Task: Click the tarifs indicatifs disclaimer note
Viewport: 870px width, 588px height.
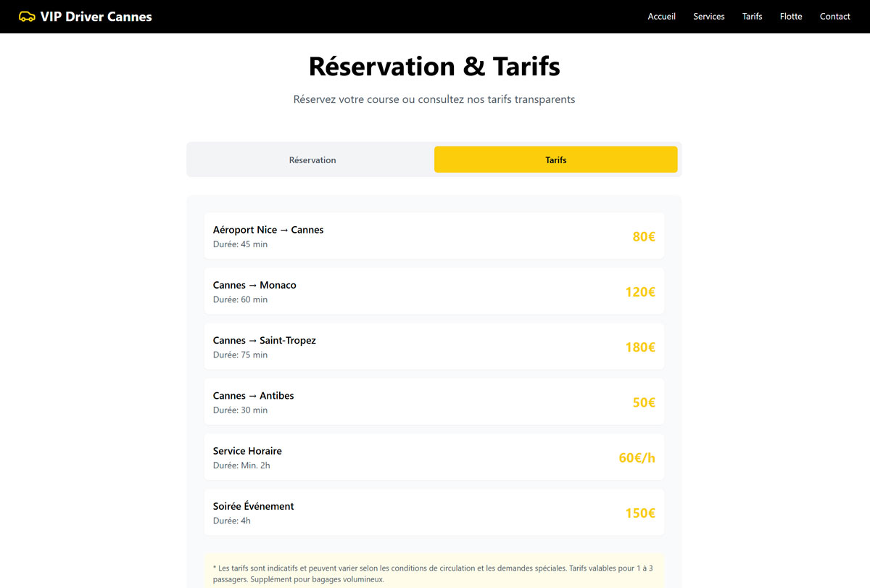Action: (434, 573)
